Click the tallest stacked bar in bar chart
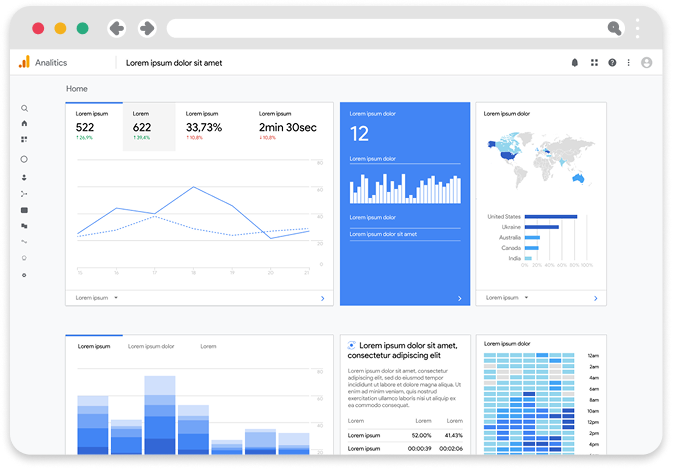 click(160, 415)
